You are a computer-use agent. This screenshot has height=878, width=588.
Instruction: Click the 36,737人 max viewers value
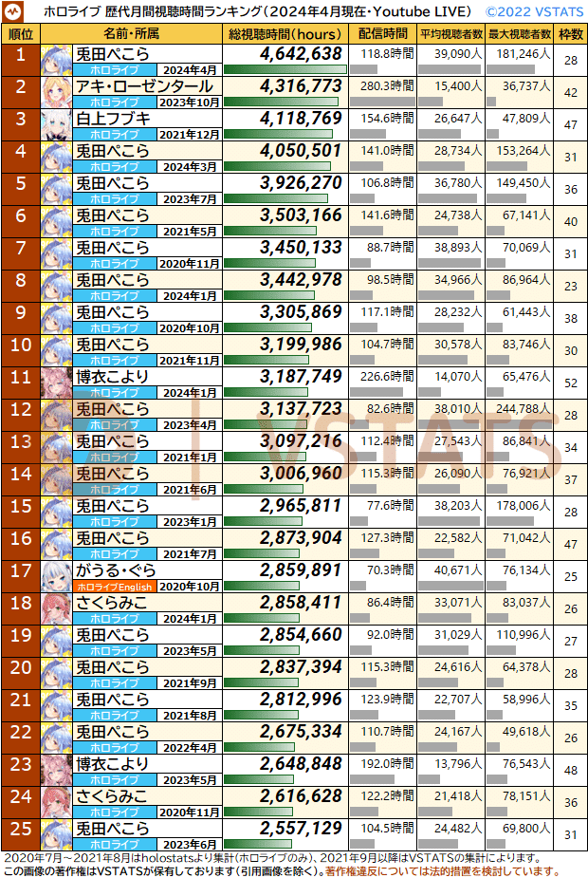point(526,86)
